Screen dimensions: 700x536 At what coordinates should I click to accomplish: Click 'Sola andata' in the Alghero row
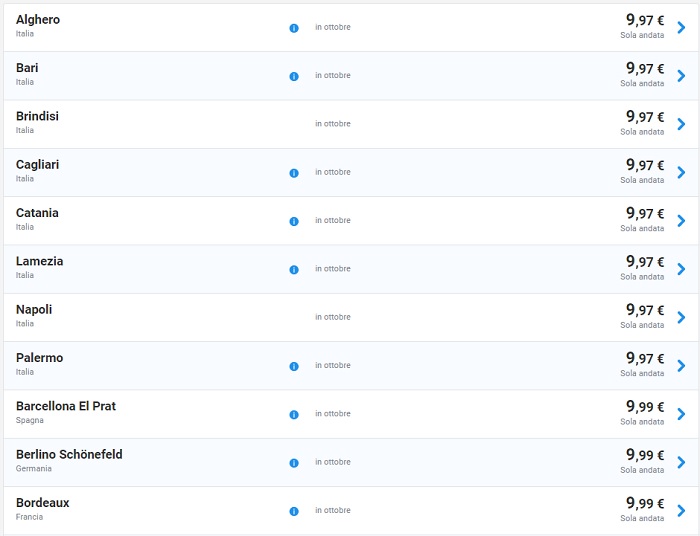point(642,35)
